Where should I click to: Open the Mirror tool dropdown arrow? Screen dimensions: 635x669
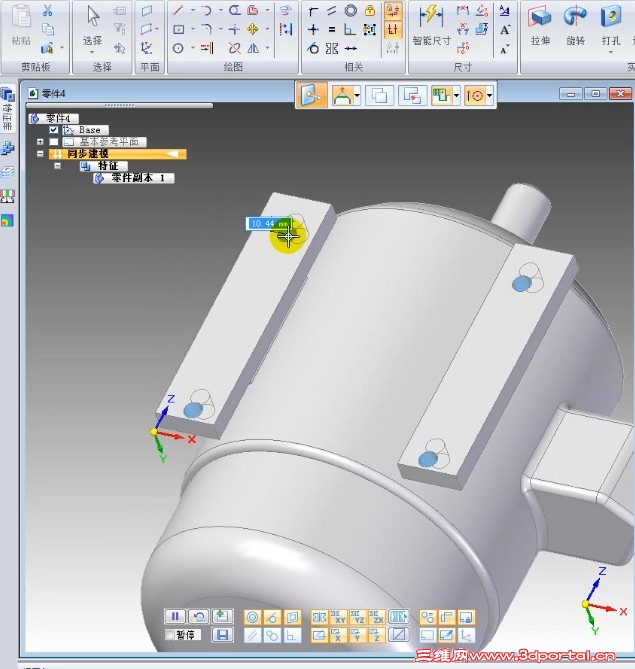coord(267,48)
